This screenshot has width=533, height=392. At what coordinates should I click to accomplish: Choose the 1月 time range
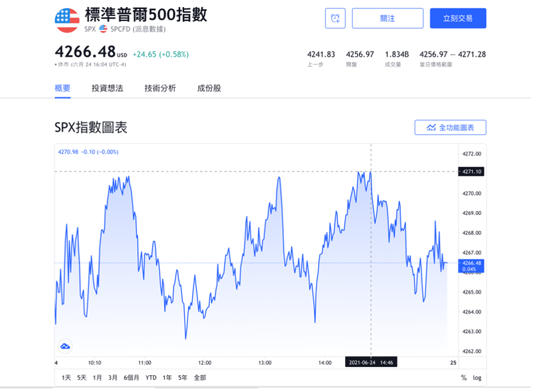coord(97,379)
